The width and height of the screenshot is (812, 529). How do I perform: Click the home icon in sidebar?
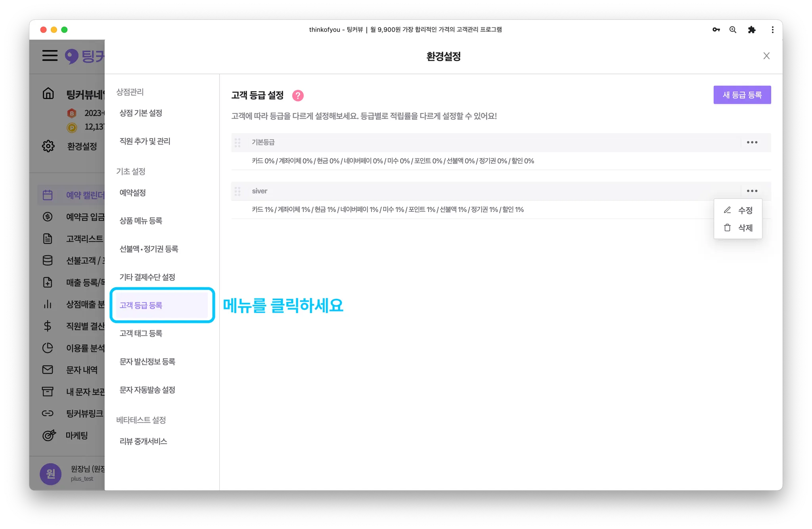tap(48, 94)
